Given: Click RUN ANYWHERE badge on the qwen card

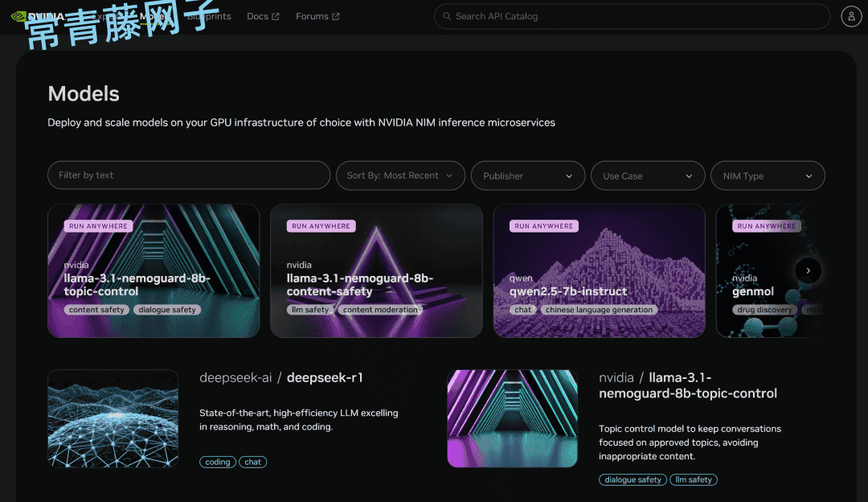Looking at the screenshot, I should [543, 226].
